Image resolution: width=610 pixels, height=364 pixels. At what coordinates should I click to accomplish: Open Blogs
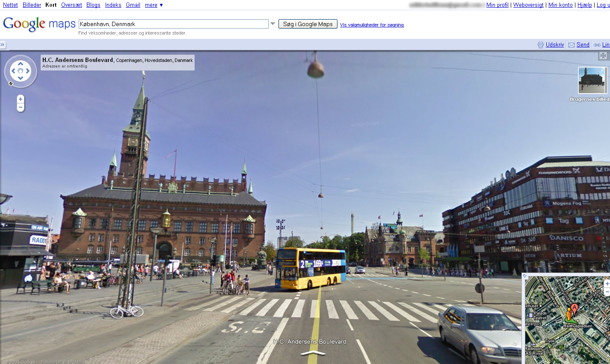pos(93,5)
